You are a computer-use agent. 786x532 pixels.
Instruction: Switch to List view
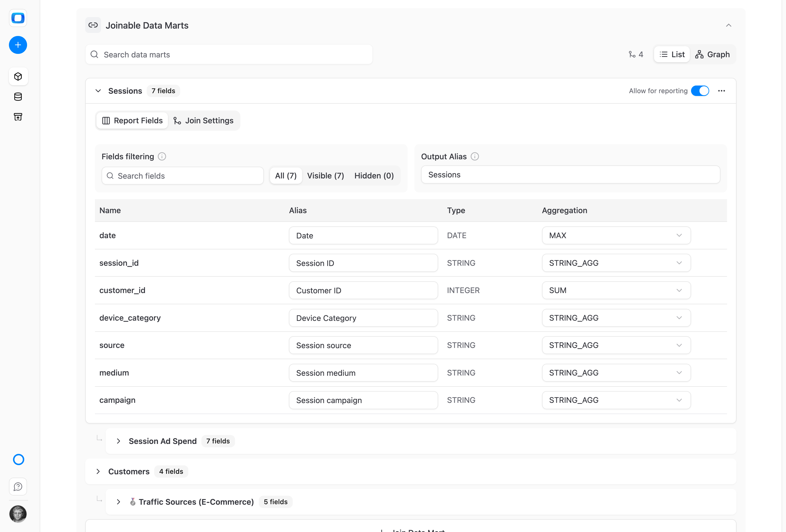(672, 54)
